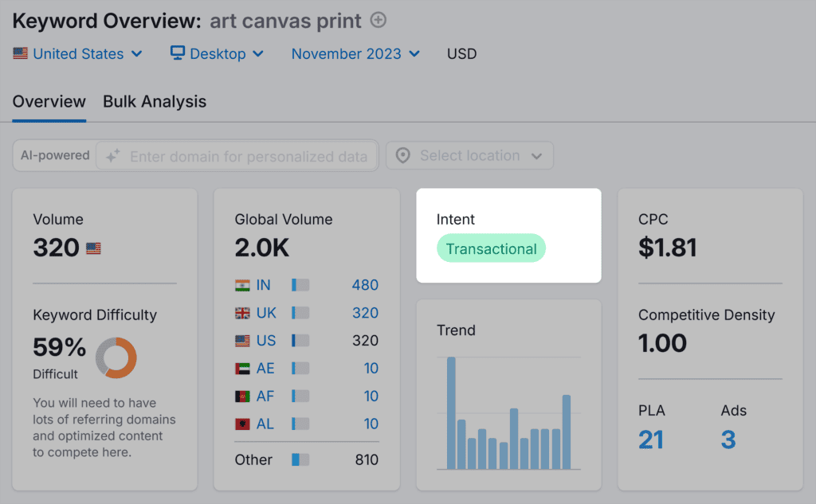Viewport: 816px width, 504px height.
Task: Click the plus icon to add keyword
Action: point(379,20)
